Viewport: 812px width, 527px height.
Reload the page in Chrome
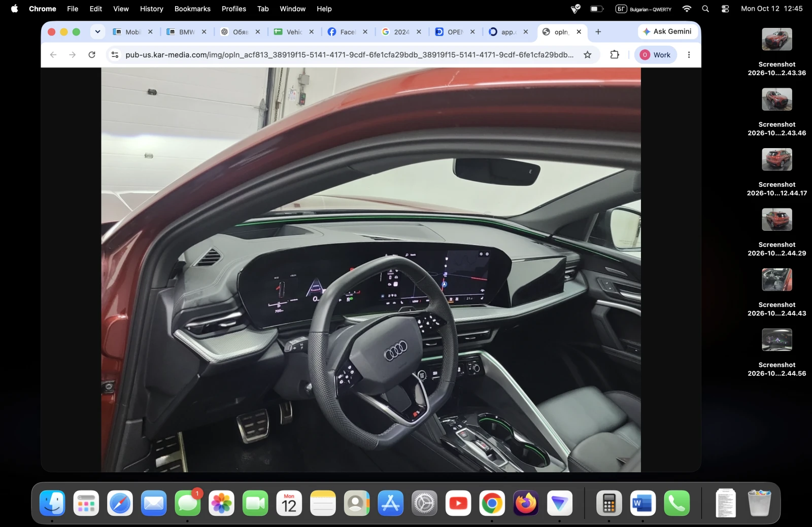[x=92, y=55]
